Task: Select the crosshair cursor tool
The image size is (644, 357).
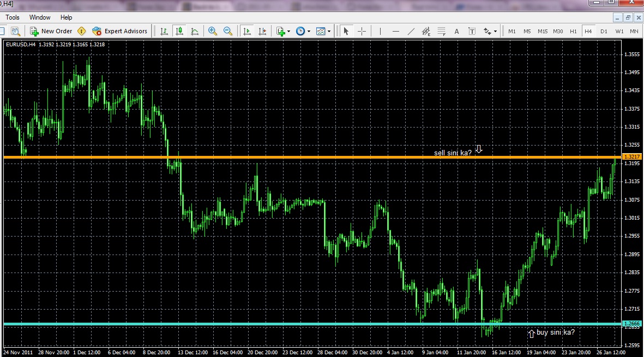Action: pyautogui.click(x=362, y=31)
